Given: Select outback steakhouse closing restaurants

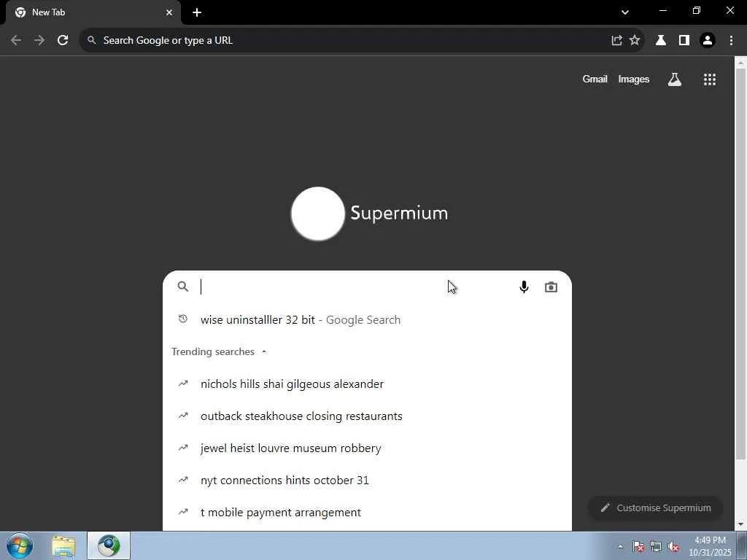Looking at the screenshot, I should pyautogui.click(x=368, y=416).
